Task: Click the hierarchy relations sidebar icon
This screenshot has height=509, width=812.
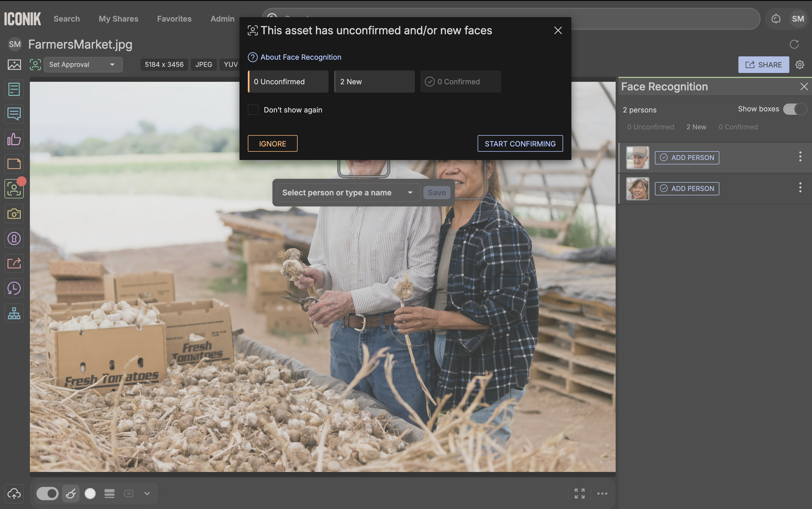Action: pos(14,313)
